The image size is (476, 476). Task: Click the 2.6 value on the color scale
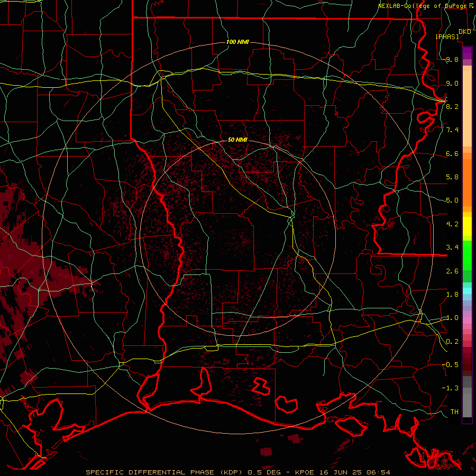click(x=452, y=271)
